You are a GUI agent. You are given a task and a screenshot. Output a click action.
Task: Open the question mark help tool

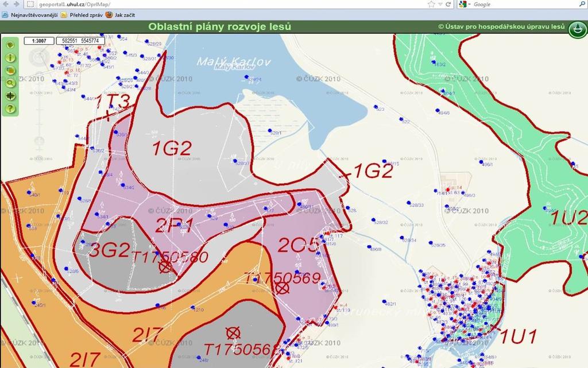pyautogui.click(x=10, y=109)
